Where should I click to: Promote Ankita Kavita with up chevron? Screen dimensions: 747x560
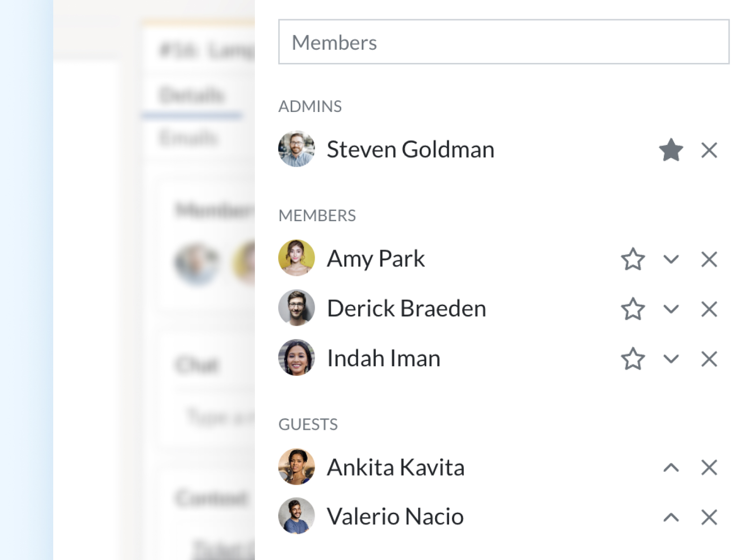[x=671, y=467]
